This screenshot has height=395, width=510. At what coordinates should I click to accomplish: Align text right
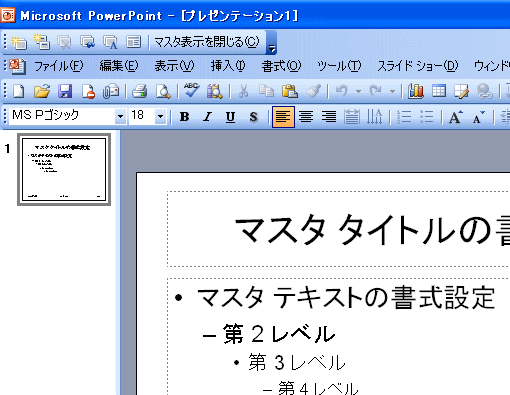(x=329, y=117)
